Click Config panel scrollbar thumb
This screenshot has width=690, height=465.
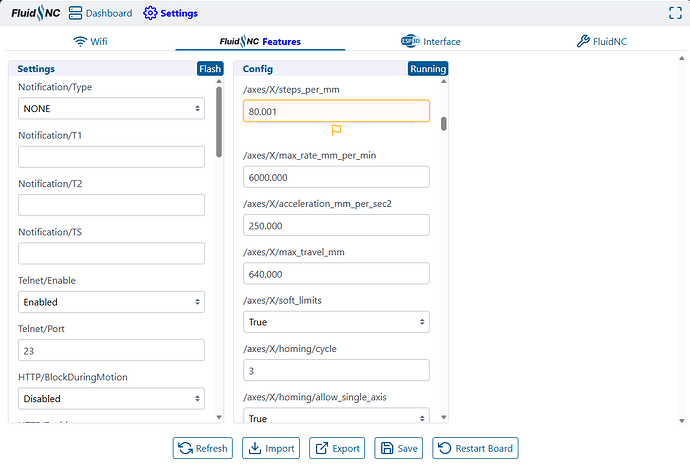pos(444,124)
